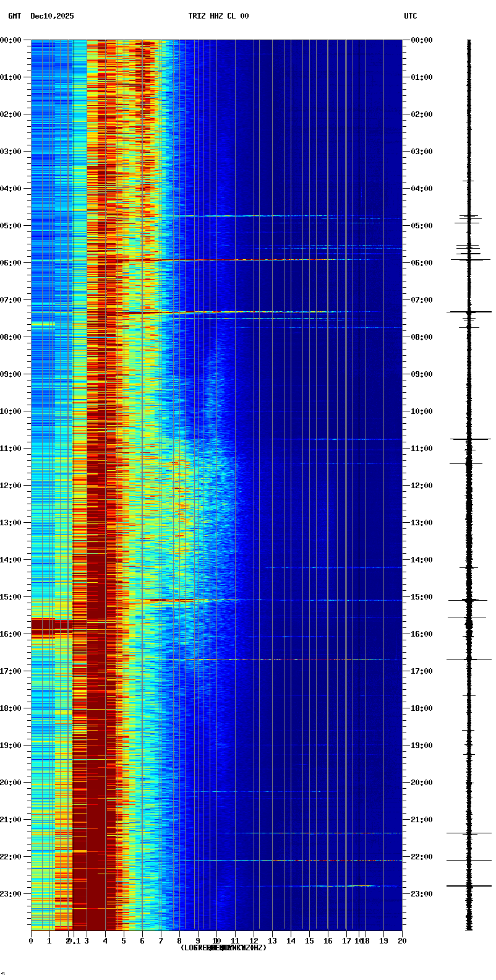
Task: Click the 22:00 label on right time axis
Action: (422, 857)
